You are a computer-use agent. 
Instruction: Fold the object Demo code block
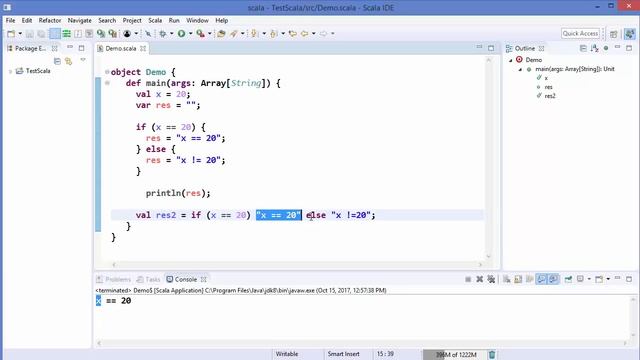click(107, 72)
